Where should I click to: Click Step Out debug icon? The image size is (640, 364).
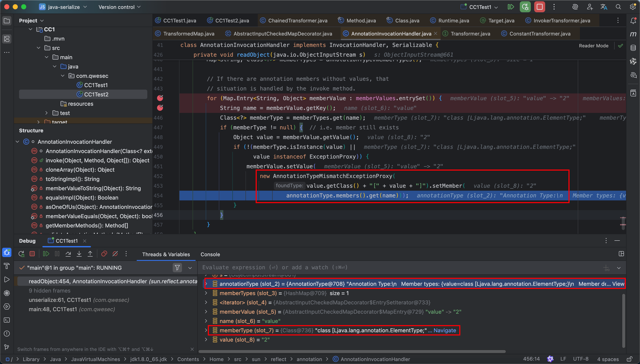[90, 254]
